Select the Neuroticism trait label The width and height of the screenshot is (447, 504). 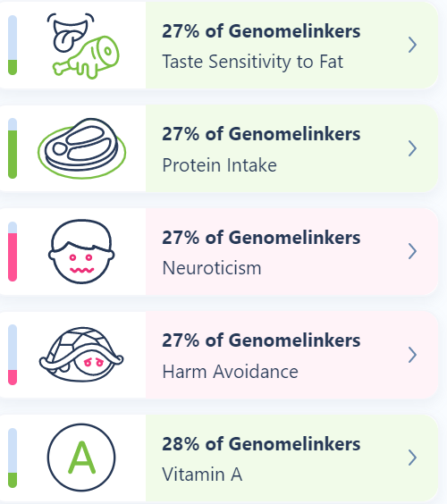point(212,268)
